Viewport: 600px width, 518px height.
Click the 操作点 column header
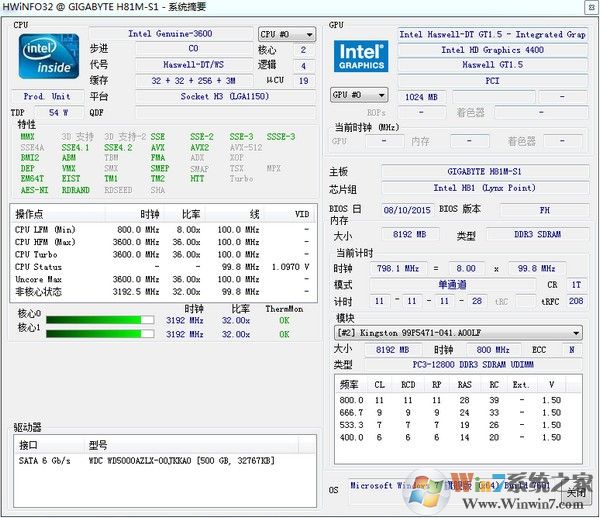(58, 214)
